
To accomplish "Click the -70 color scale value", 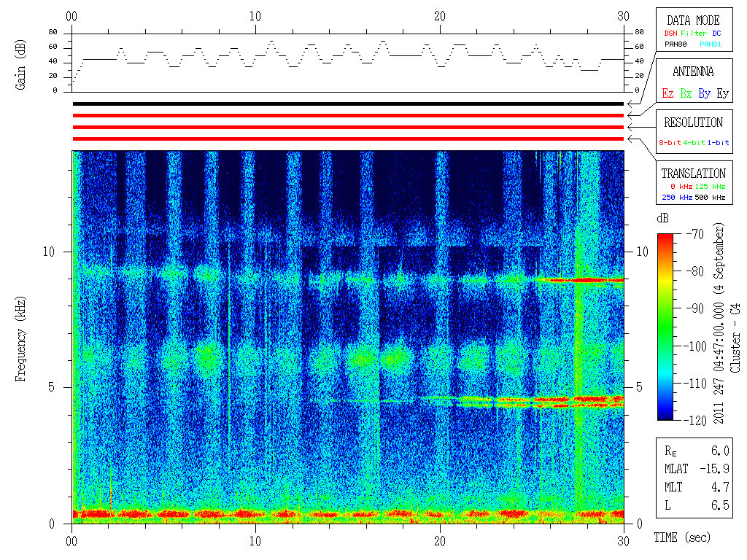I will (694, 234).
